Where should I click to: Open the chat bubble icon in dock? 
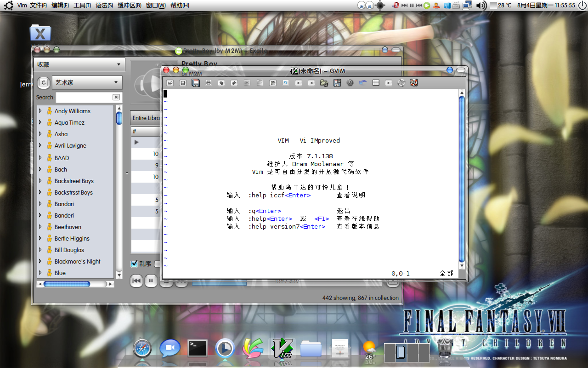pos(170,349)
